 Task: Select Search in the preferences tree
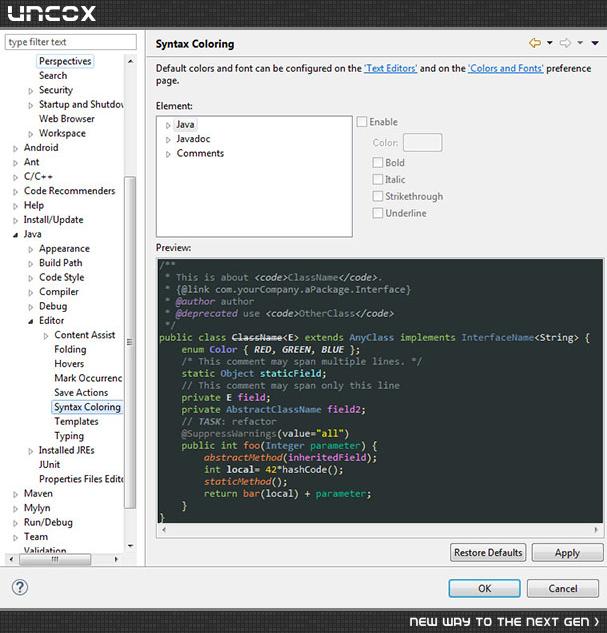(x=53, y=75)
